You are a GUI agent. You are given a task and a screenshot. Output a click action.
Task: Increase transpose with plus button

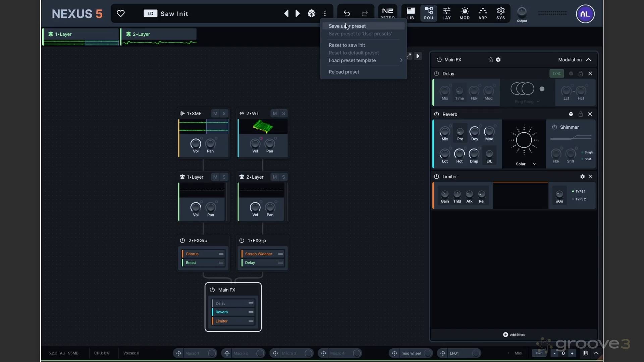point(572,353)
